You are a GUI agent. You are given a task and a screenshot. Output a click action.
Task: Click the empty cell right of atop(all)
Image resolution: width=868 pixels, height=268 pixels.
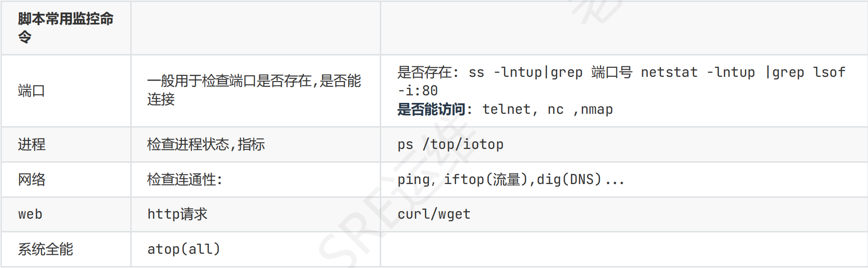(x=624, y=249)
